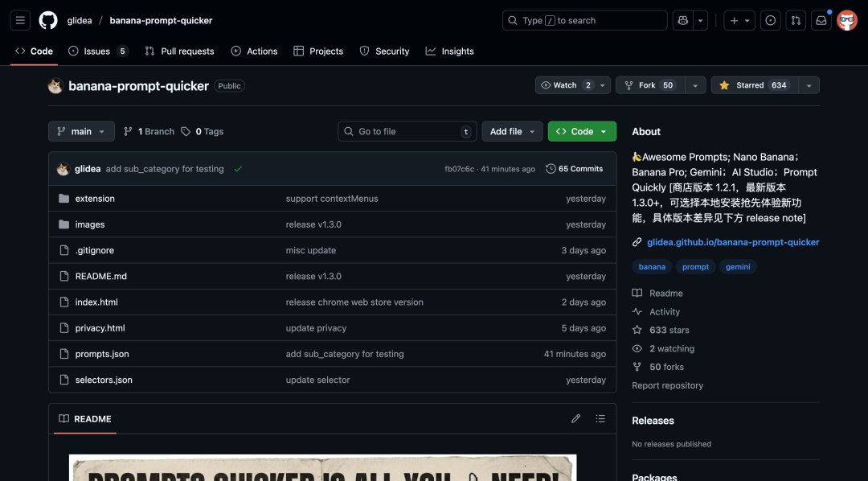Screen dimensions: 868x481
Task: Open commit hash fb07c6c
Action: click(x=459, y=169)
